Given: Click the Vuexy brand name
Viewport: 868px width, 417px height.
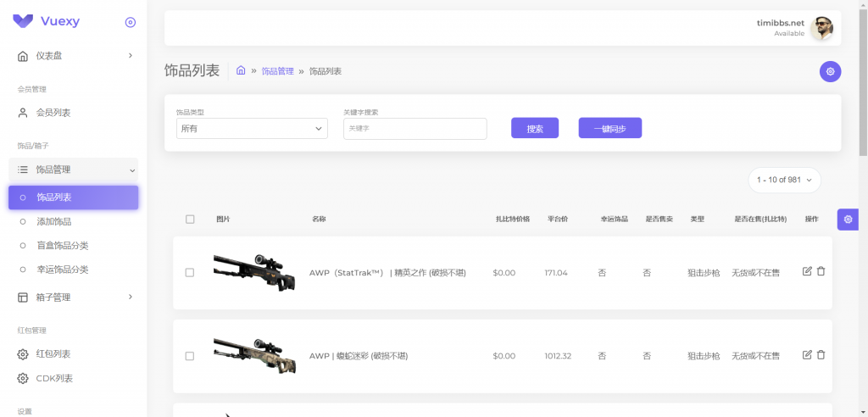Looking at the screenshot, I should 60,21.
